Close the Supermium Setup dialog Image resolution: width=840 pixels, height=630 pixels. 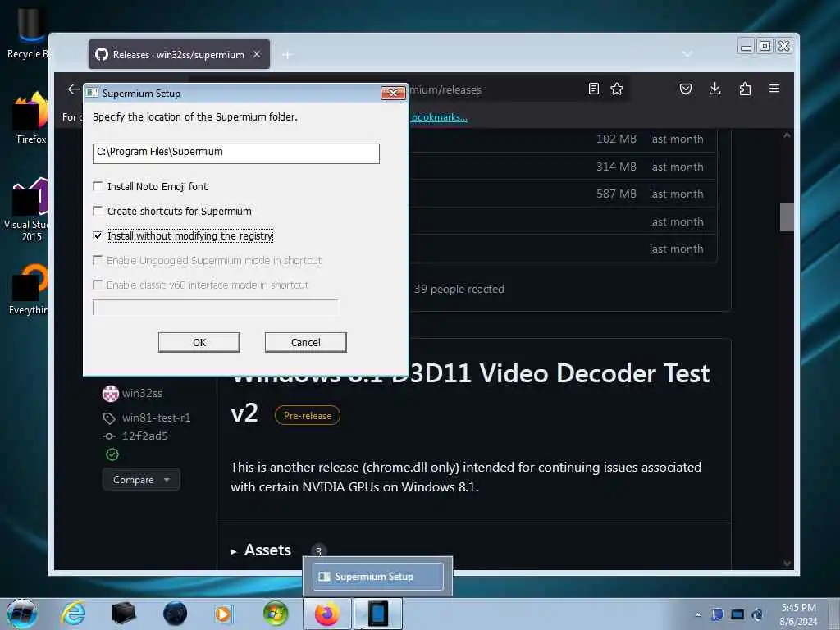coord(393,94)
